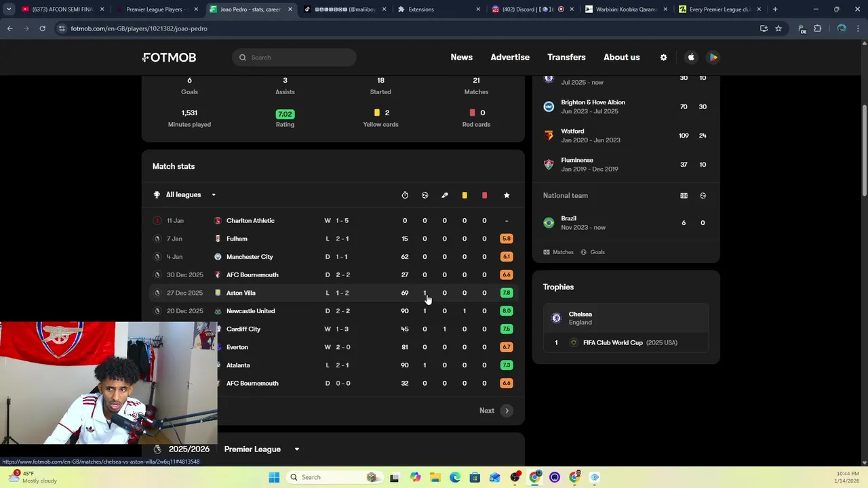Open the Advertise menu item
Screen dimensions: 868x488
(510, 58)
